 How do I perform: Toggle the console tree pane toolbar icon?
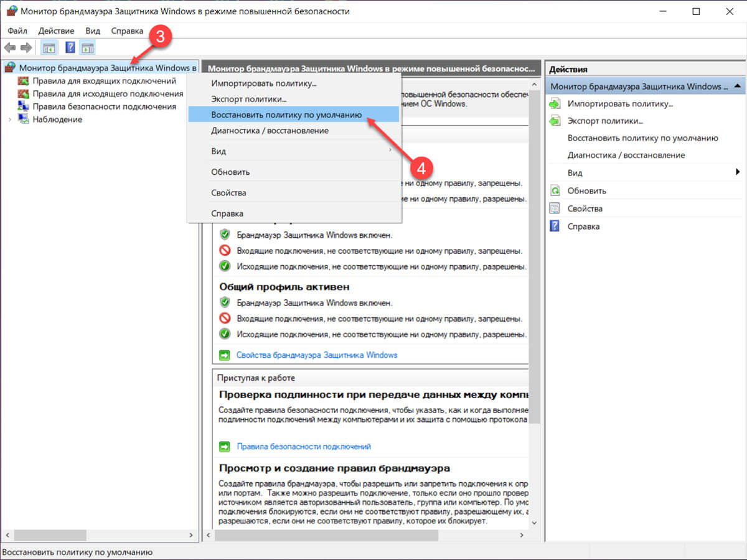[49, 48]
